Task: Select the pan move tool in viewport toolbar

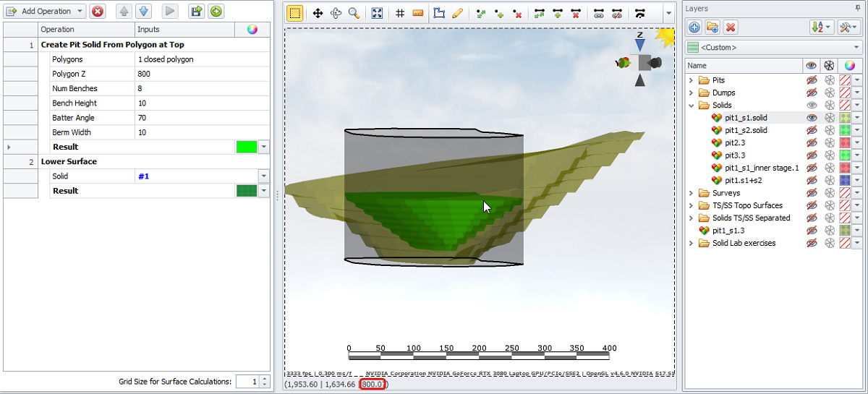Action: coord(318,13)
